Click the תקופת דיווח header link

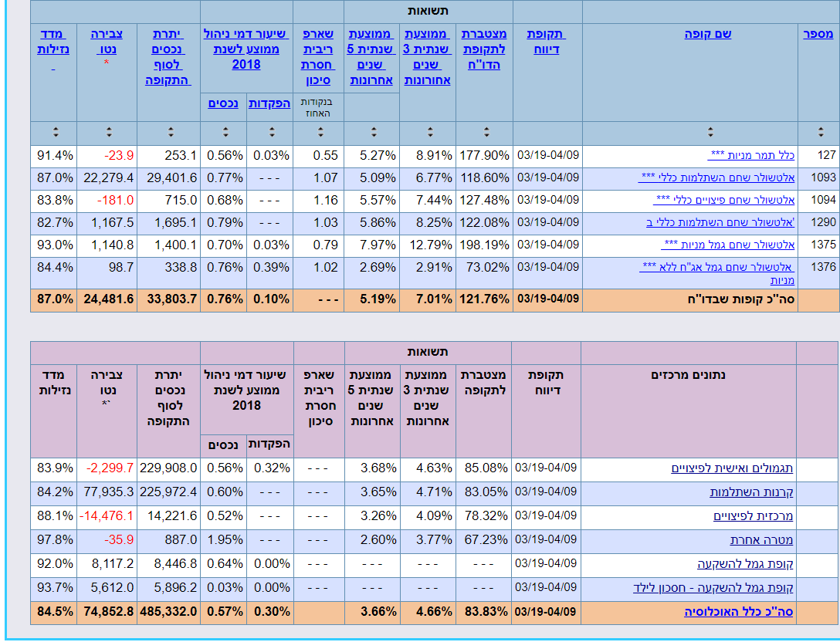click(x=547, y=42)
